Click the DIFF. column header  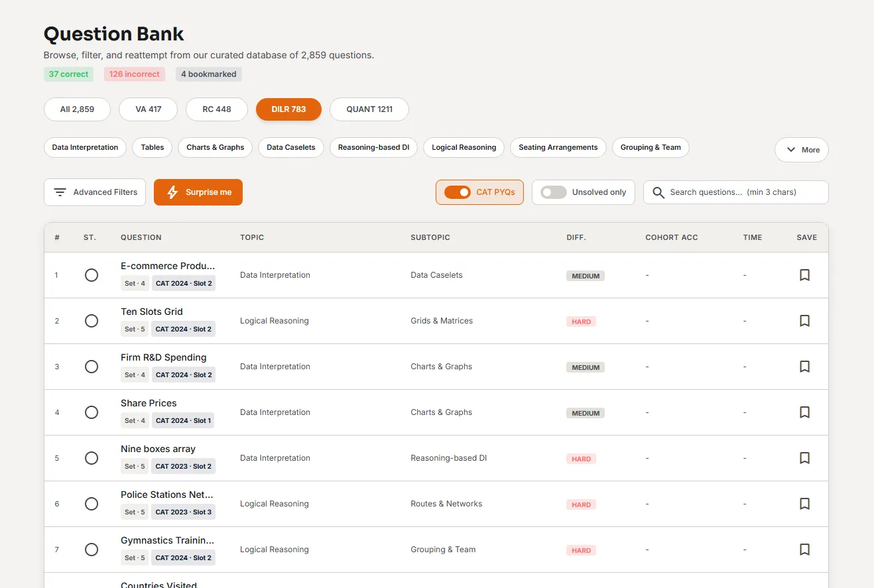pyautogui.click(x=576, y=237)
